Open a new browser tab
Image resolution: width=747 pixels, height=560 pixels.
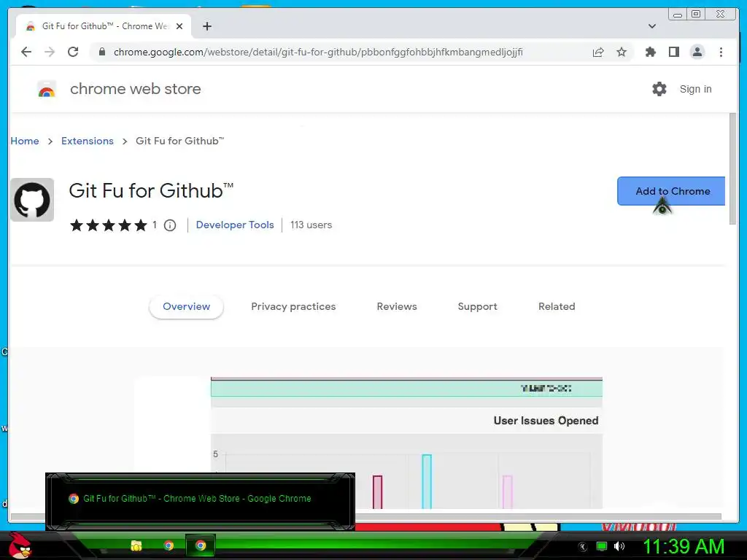tap(206, 26)
